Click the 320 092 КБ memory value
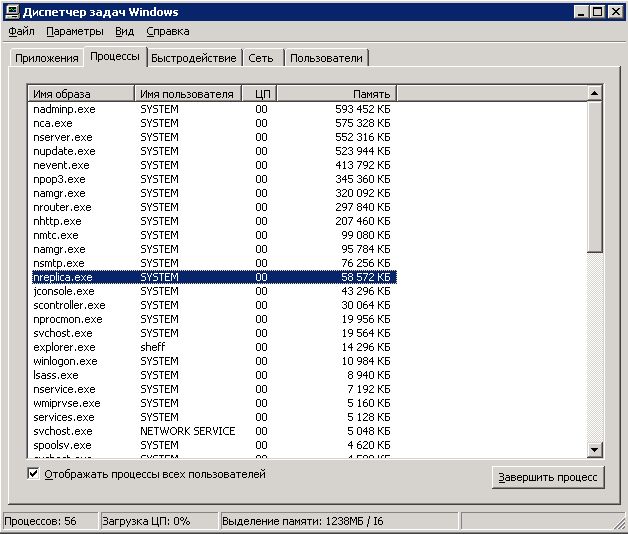Image resolution: width=628 pixels, height=534 pixels. [x=362, y=193]
